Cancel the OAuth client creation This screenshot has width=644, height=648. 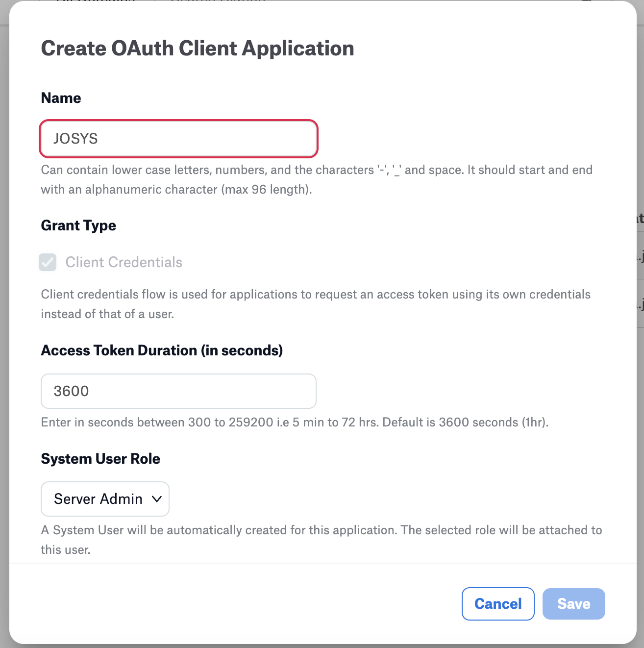[497, 603]
